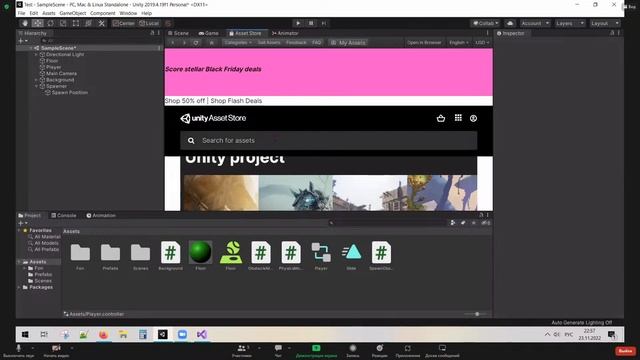Screen dimensions: 640x360
Task: Click the Play button
Action: tap(298, 23)
